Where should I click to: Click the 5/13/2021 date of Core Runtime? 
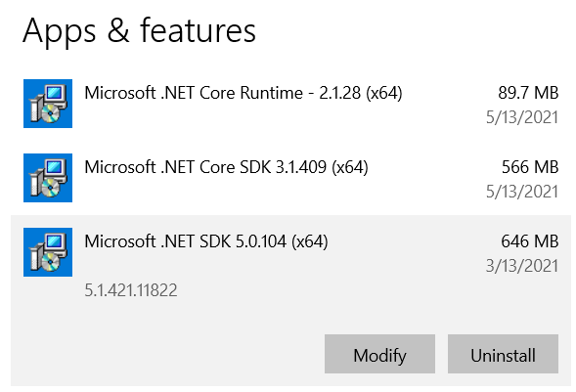coord(522,117)
